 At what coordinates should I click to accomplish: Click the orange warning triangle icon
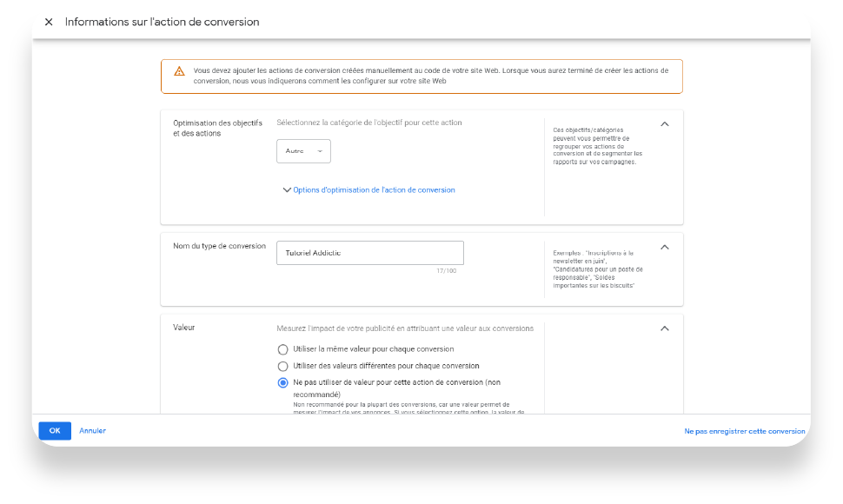[179, 71]
